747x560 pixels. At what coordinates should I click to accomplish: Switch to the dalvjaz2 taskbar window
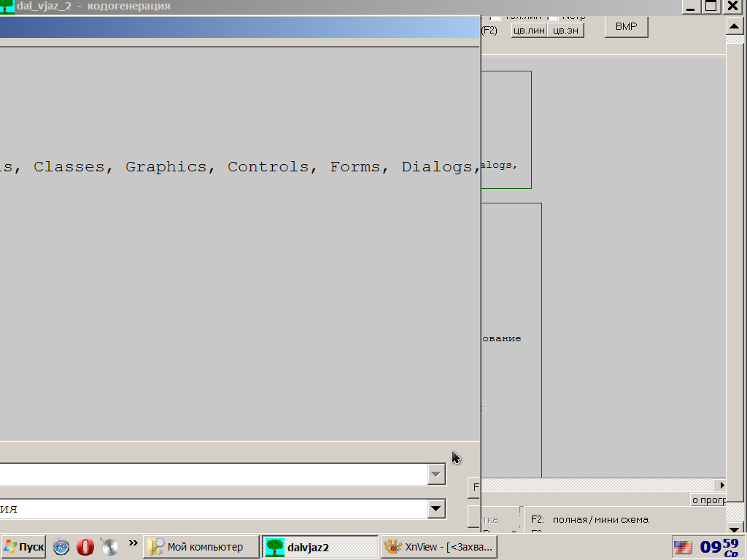(x=320, y=547)
